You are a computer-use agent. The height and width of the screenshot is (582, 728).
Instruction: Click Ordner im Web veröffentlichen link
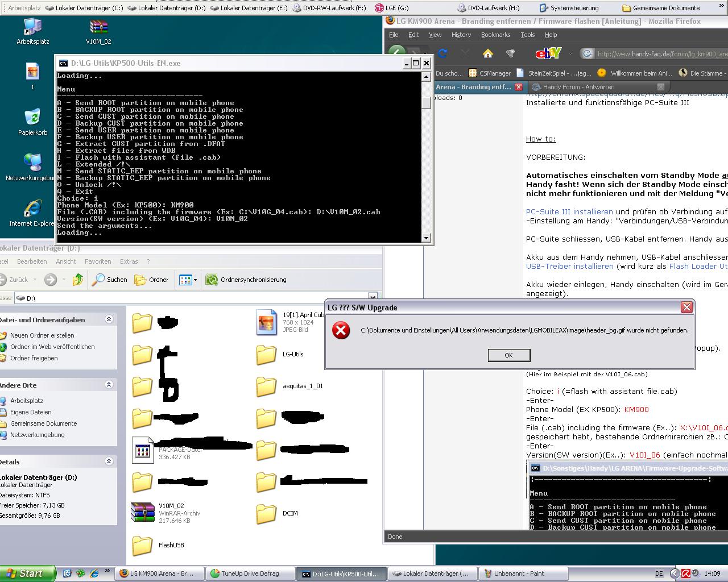52,347
